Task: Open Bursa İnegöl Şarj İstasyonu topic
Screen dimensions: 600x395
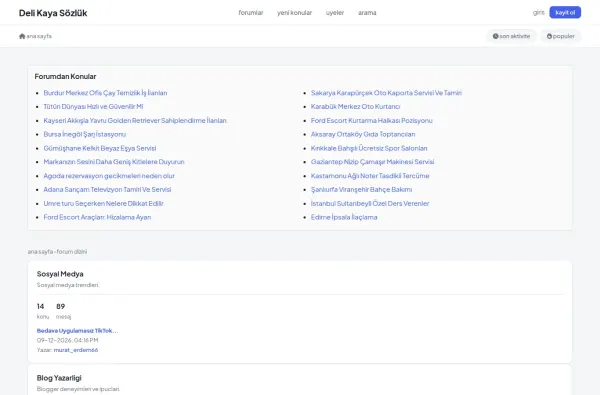Action: tap(85, 134)
